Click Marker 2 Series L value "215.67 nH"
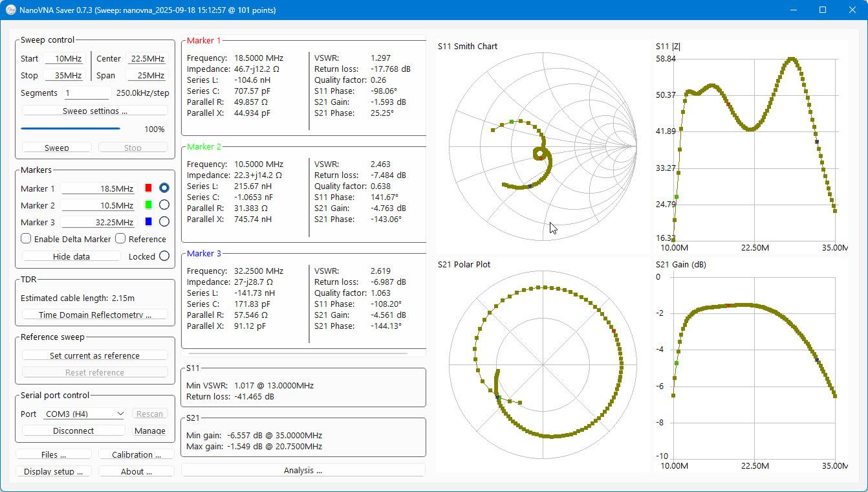The width and height of the screenshot is (868, 492). 253,186
